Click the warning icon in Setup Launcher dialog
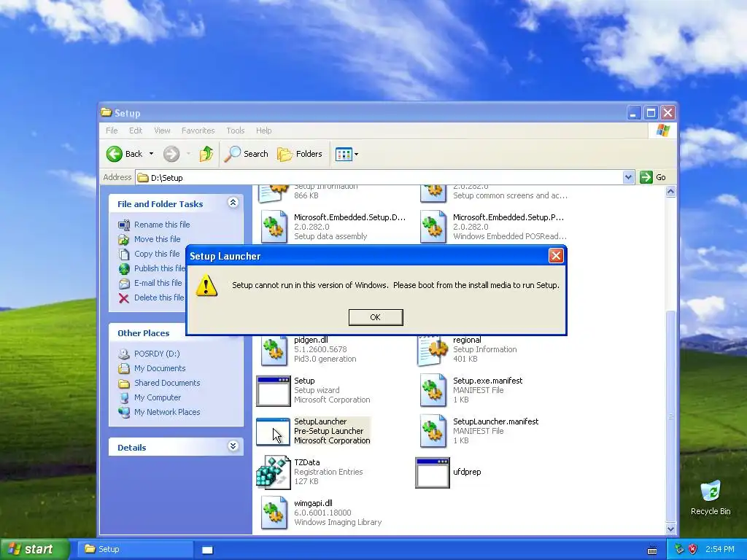 tap(206, 285)
